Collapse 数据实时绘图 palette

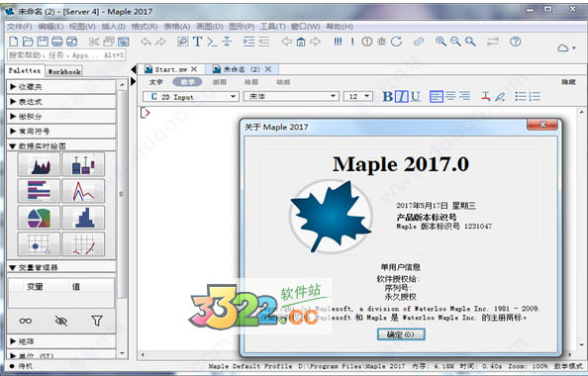tap(61, 145)
